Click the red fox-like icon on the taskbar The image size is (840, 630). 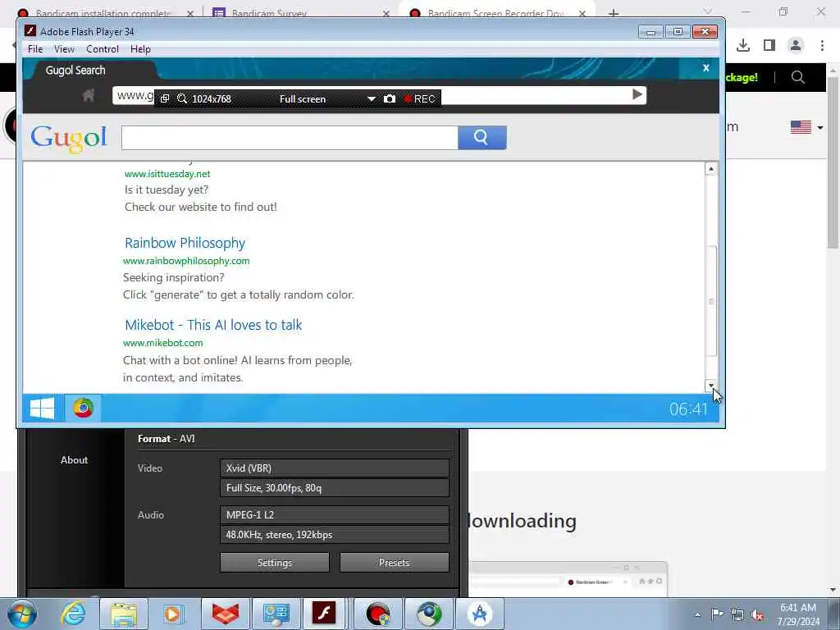(226, 614)
